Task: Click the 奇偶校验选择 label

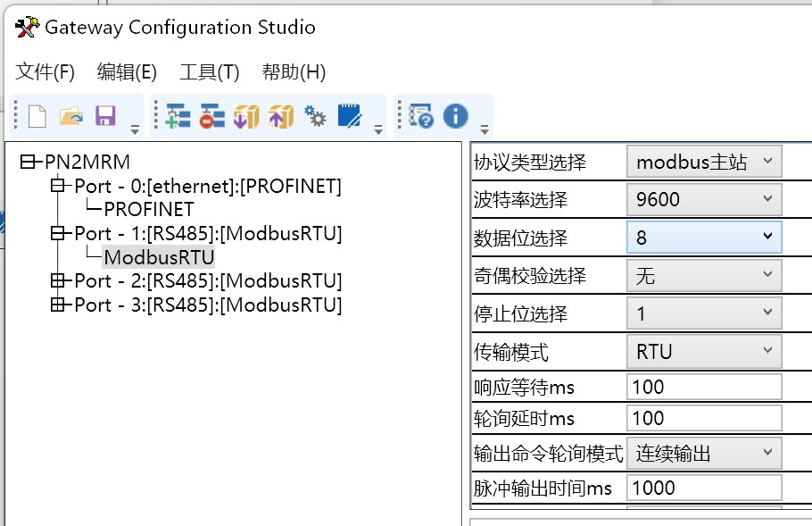Action: click(x=530, y=275)
